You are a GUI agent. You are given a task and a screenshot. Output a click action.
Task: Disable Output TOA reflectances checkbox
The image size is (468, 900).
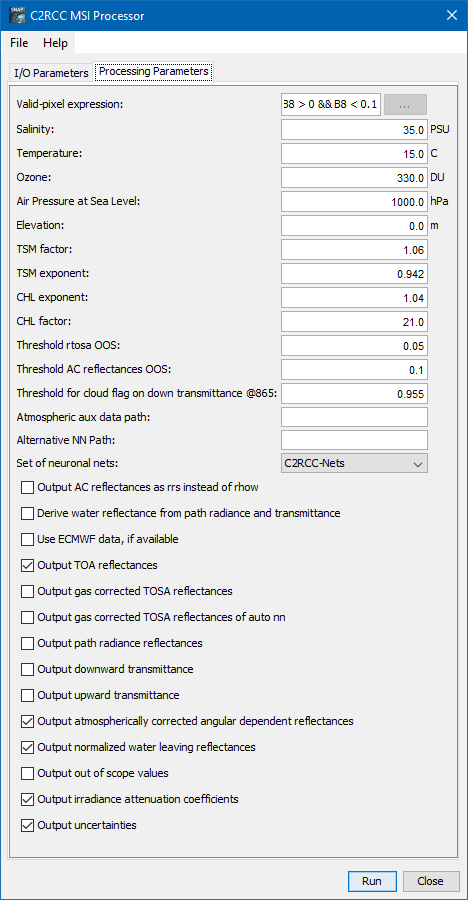point(27,565)
